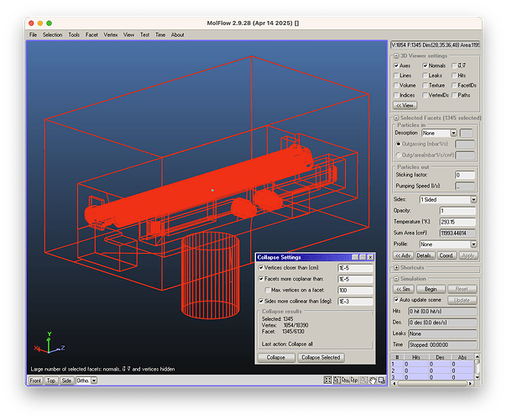Click the auto-scale to selection icon
507x420 pixels.
382,380
